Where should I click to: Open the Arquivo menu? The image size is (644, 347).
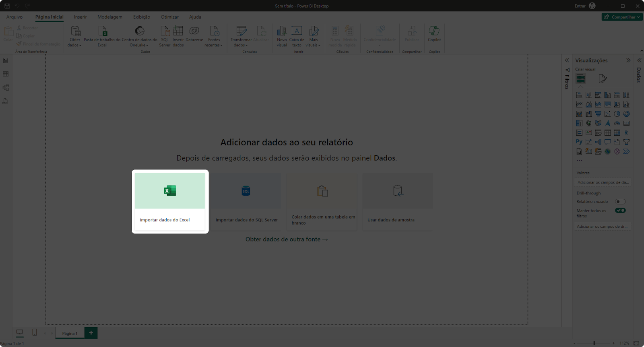coord(14,17)
